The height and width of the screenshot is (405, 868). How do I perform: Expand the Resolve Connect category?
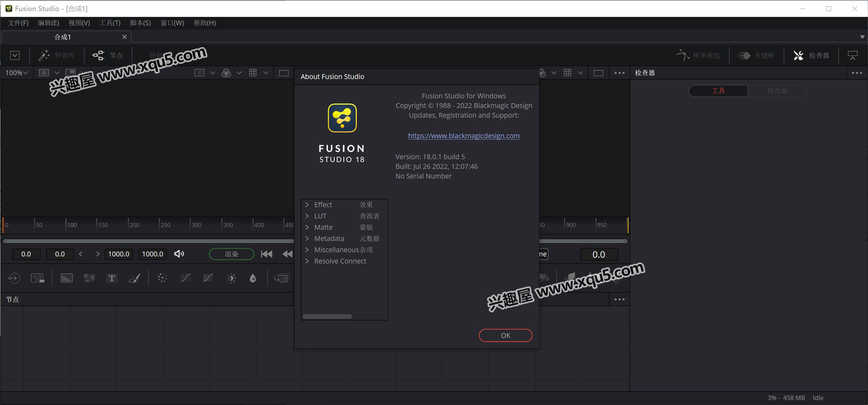click(x=307, y=261)
